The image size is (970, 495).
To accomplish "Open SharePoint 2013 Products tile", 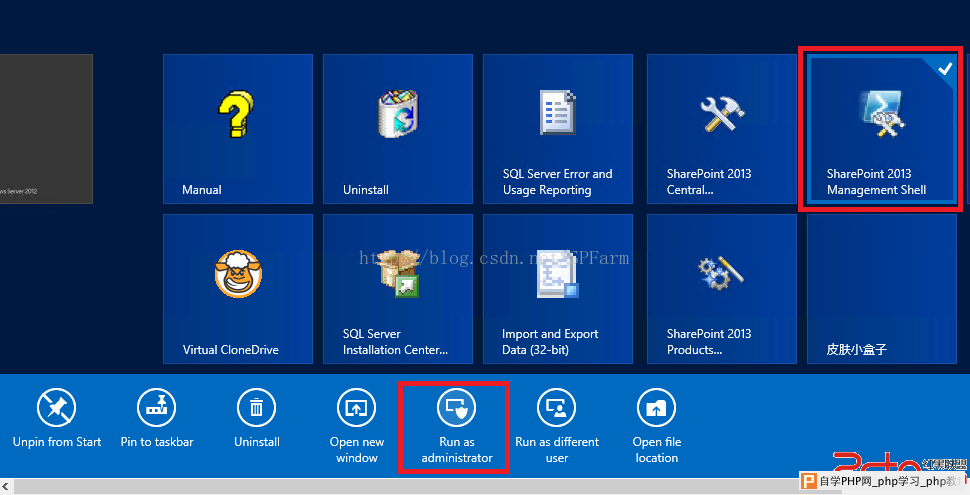I will pyautogui.click(x=722, y=289).
